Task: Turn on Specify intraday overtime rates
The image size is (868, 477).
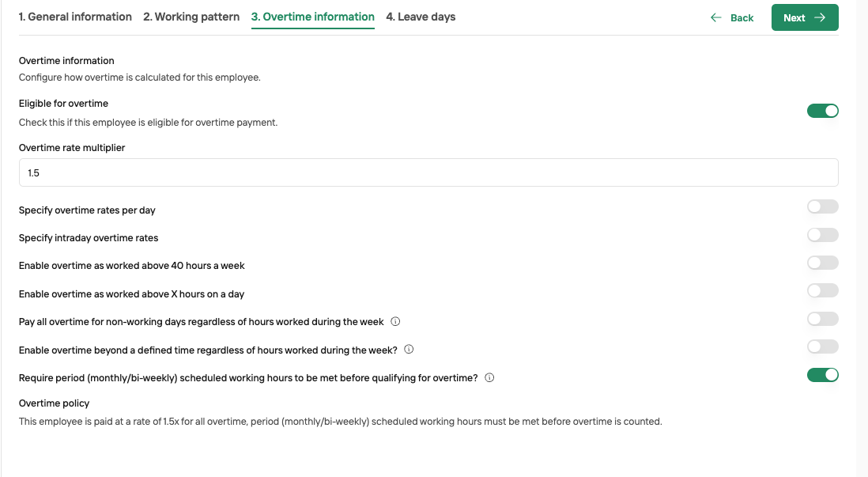Action: pos(823,235)
